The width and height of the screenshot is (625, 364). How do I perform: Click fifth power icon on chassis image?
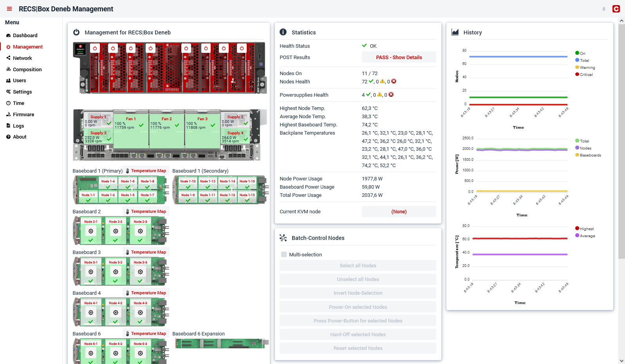tap(186, 48)
